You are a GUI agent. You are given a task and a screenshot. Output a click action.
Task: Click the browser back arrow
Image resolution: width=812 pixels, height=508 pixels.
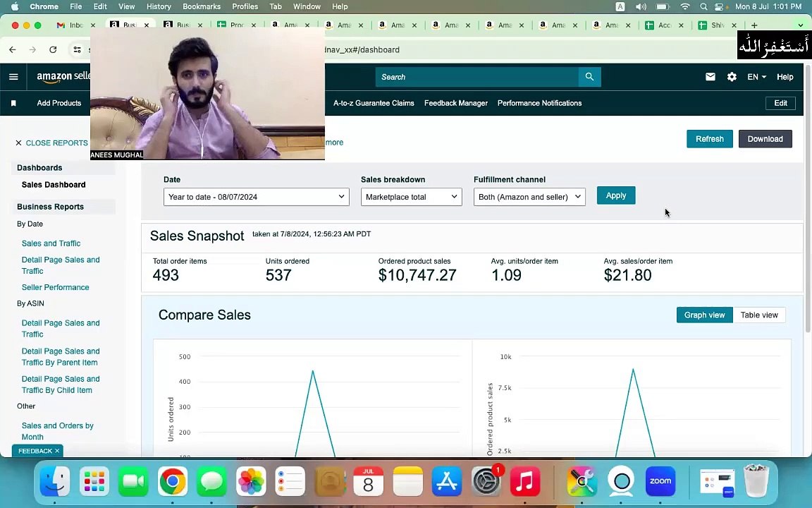click(13, 50)
